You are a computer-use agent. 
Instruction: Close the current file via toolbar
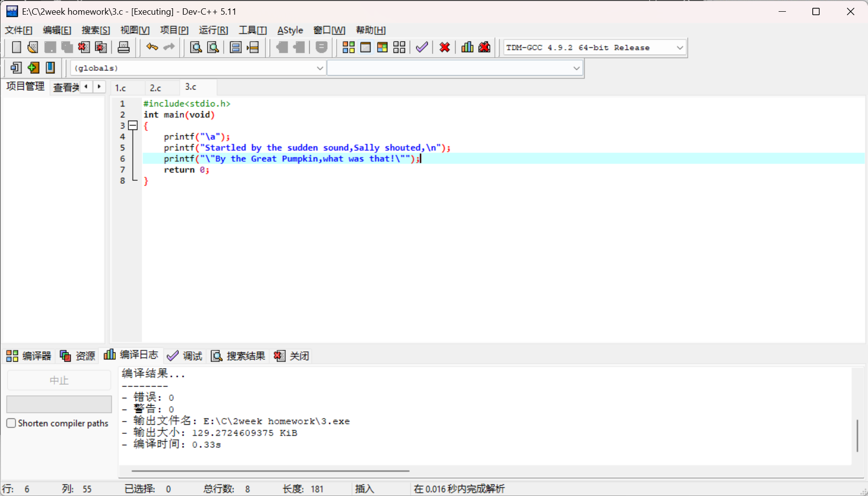(x=84, y=47)
